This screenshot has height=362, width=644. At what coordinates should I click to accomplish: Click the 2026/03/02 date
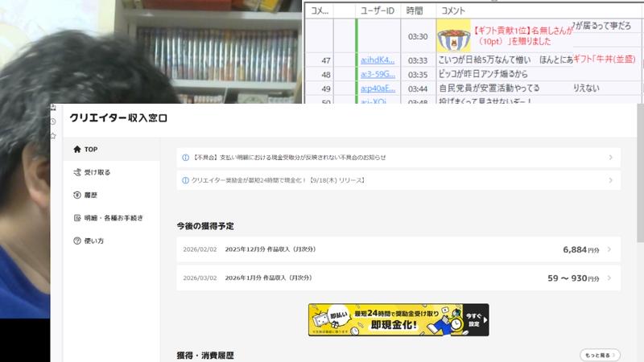click(x=200, y=278)
